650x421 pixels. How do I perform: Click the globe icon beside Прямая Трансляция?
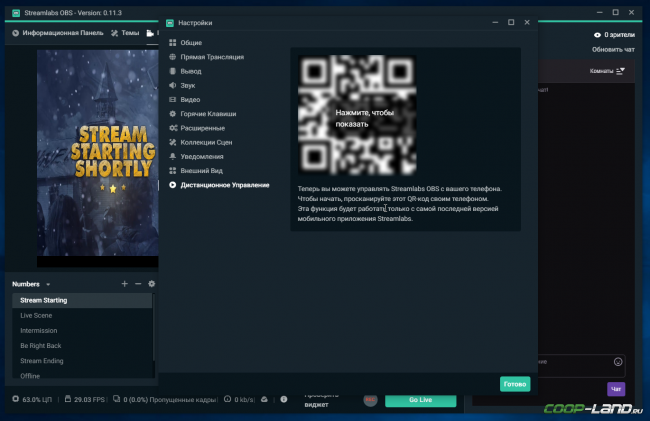[x=172, y=57]
